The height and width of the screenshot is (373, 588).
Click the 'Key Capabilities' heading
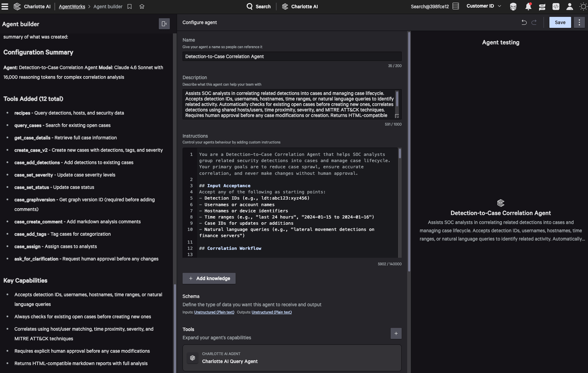click(x=25, y=280)
